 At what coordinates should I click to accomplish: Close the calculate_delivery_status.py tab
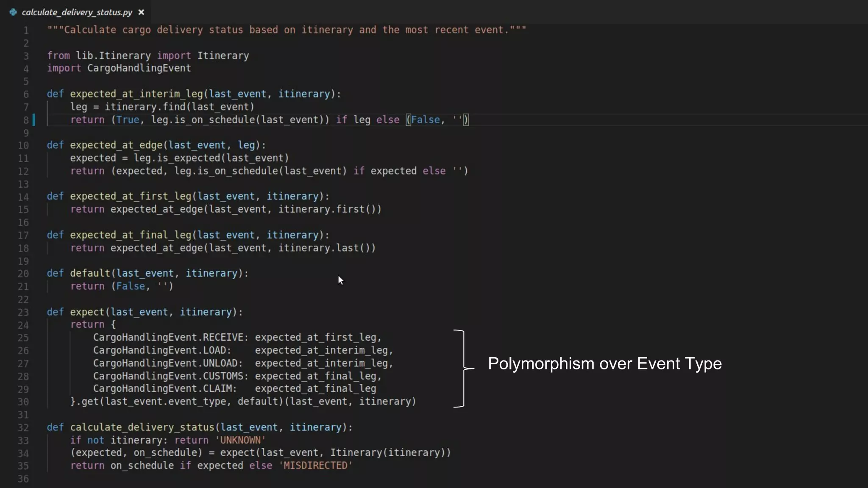click(141, 12)
